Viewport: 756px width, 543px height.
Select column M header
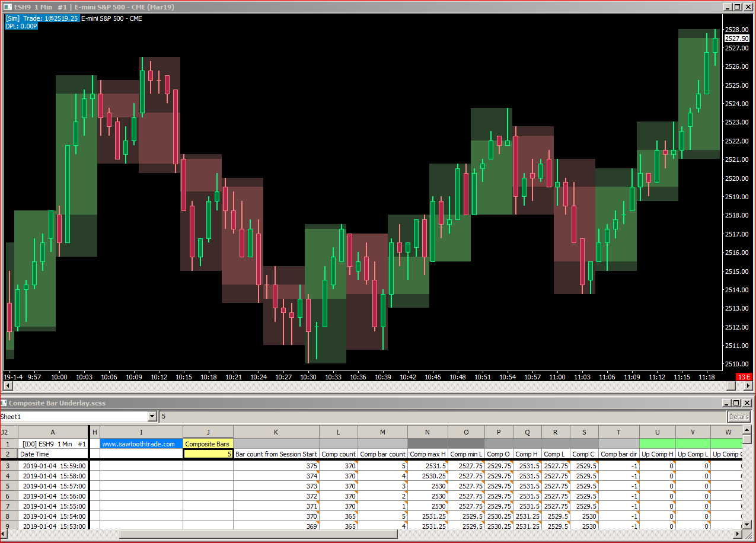382,432
